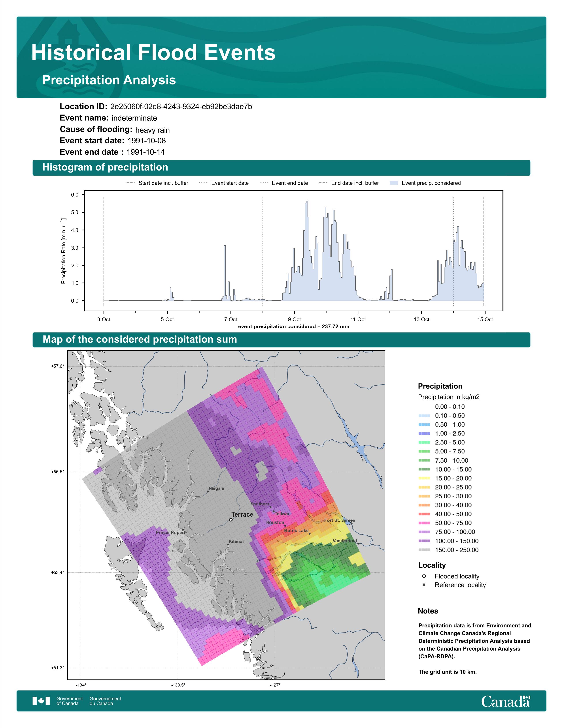
Task: Click event start date 1991-10-08
Action: (147, 141)
